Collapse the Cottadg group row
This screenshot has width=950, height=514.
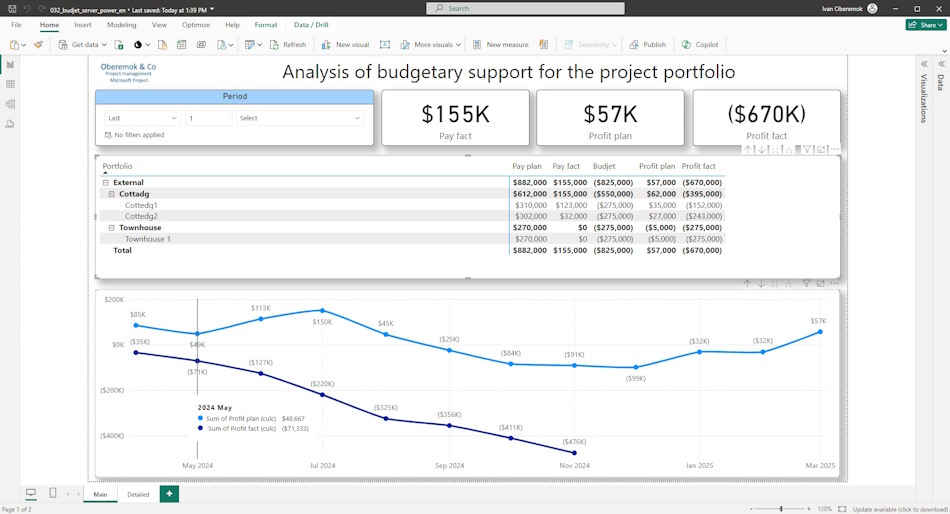click(111, 194)
